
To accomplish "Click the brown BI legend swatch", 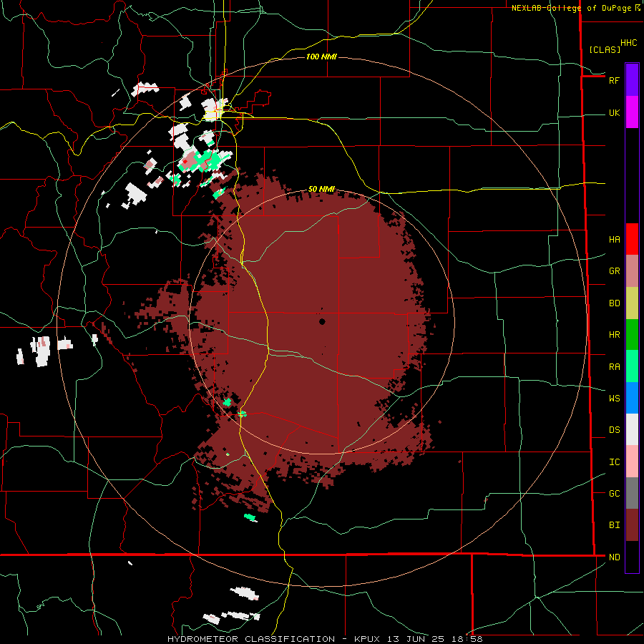I will [x=632, y=525].
